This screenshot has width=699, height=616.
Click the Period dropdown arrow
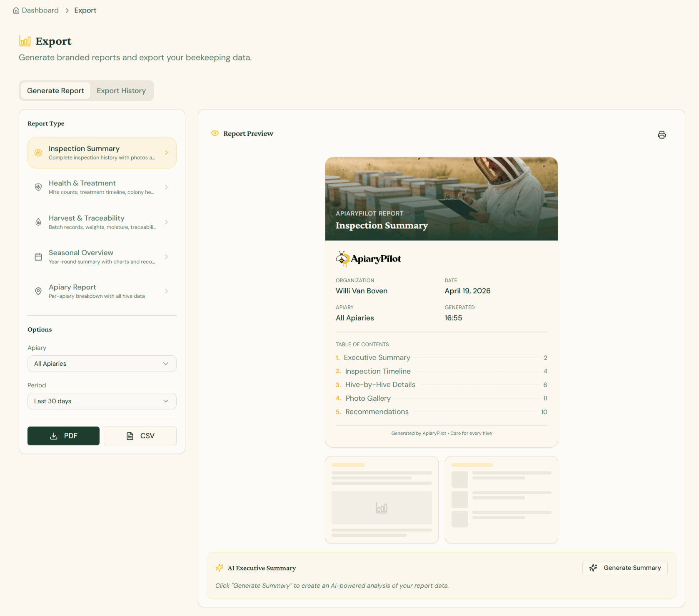point(166,401)
